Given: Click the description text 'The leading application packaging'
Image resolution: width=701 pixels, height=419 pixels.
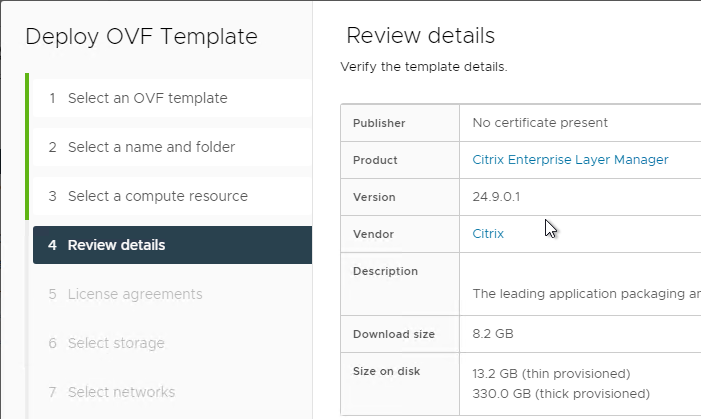Looking at the screenshot, I should click(x=587, y=294).
